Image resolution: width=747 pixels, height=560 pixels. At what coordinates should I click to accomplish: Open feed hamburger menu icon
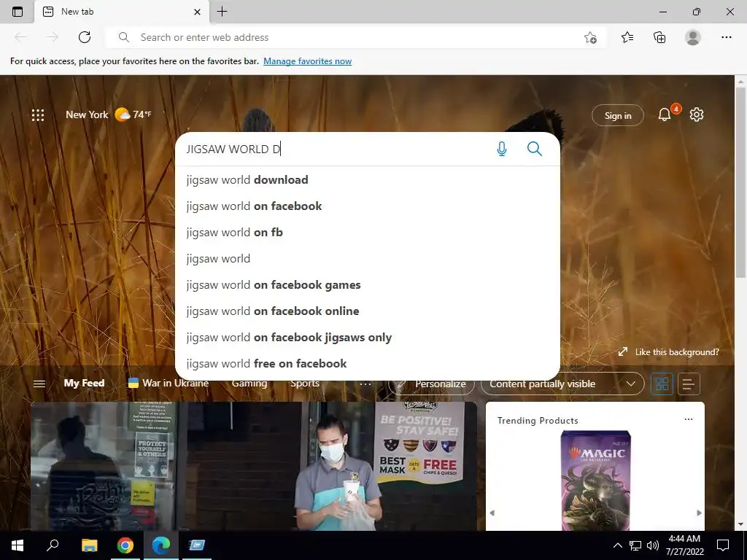tap(39, 384)
